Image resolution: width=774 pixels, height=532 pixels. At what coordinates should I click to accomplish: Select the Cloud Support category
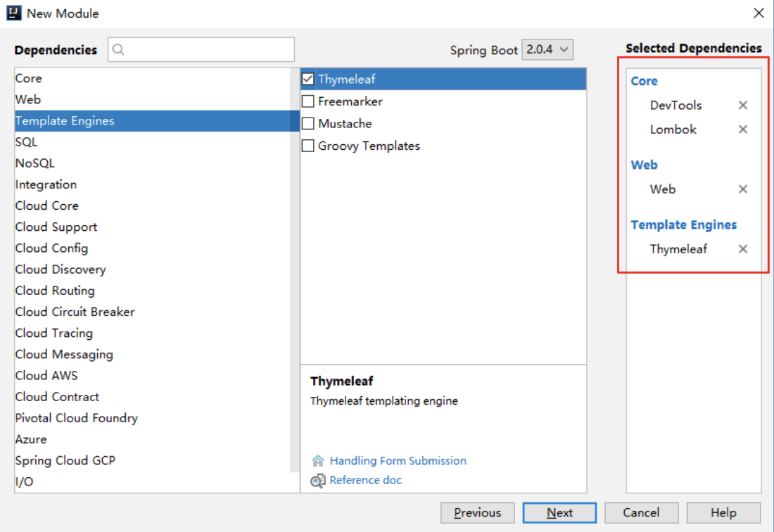point(153,227)
